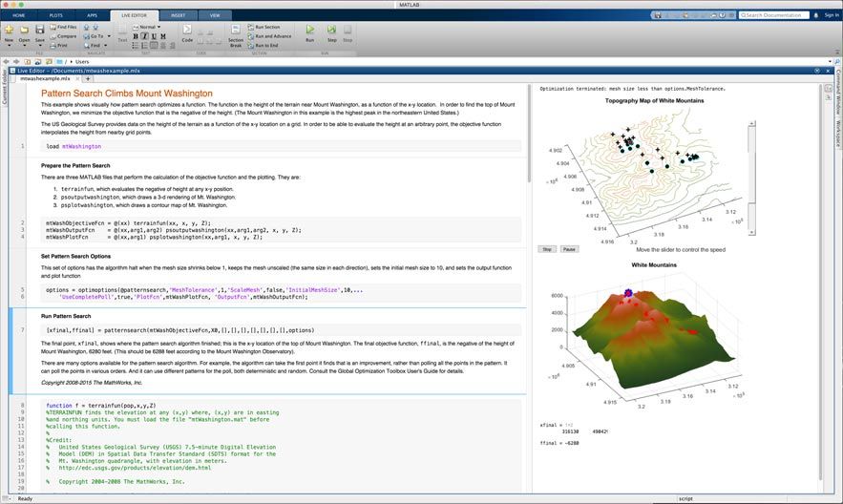Toggle bold text formatting
This screenshot has height=504, width=843.
137,36
